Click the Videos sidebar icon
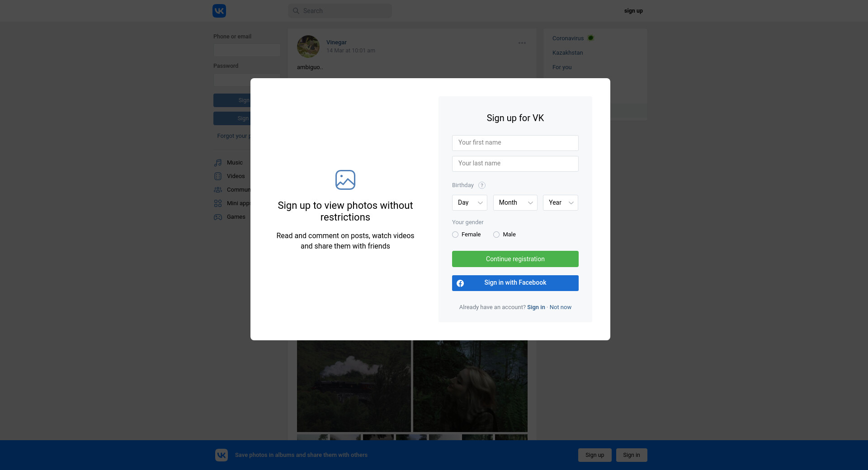The image size is (868, 470). coord(218,176)
